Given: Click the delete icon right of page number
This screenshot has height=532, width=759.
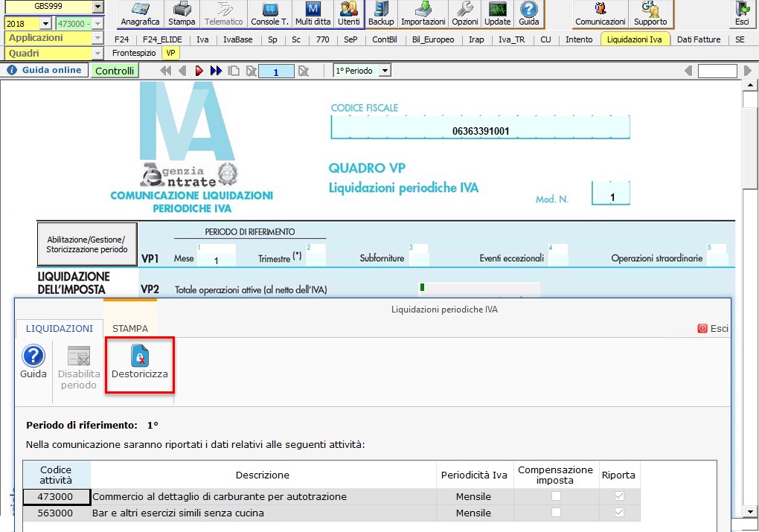Looking at the screenshot, I should 304,71.
